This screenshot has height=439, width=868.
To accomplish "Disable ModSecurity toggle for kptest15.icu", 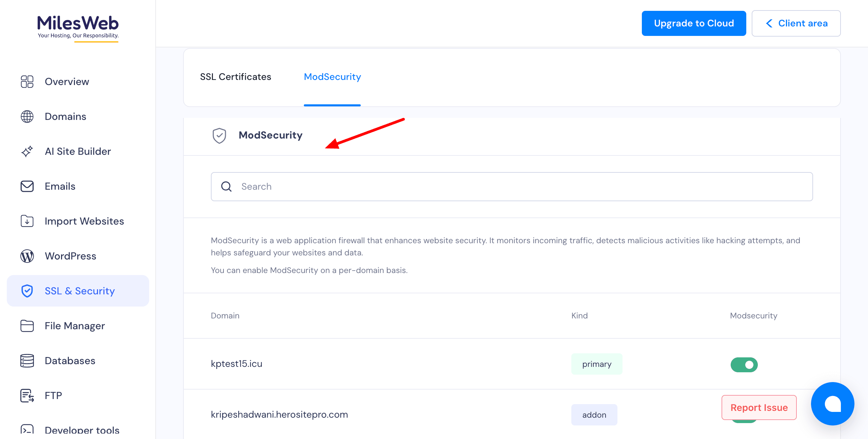I will (744, 365).
